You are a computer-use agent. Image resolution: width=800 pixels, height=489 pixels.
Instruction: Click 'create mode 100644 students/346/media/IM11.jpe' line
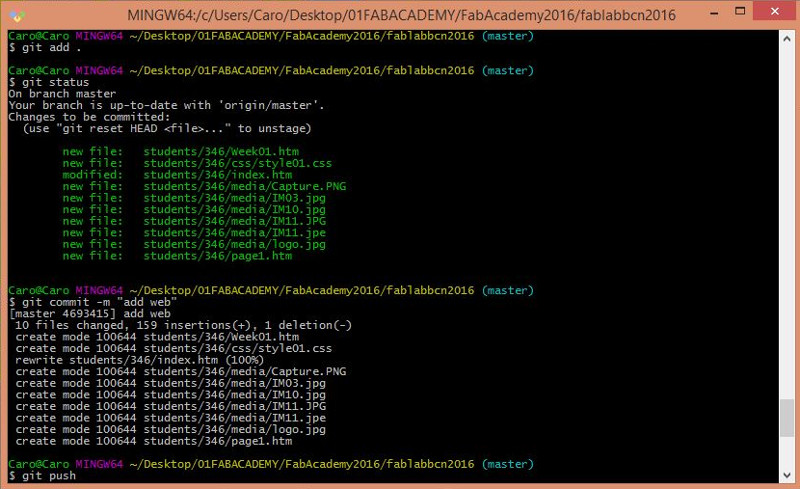point(170,418)
